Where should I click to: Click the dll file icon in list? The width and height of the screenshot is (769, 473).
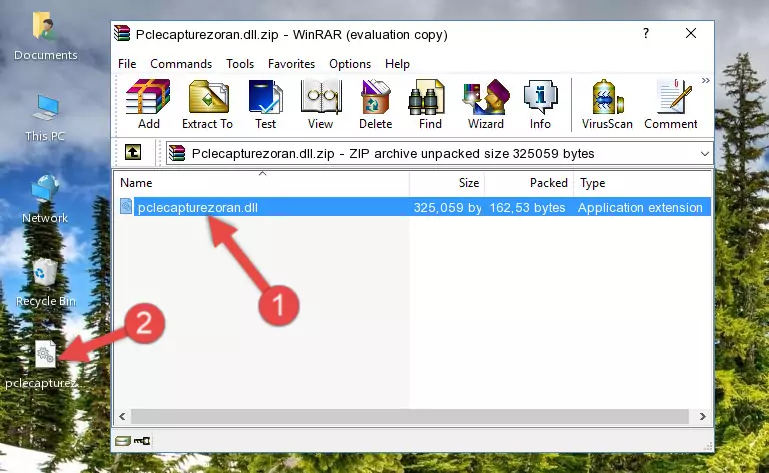pyautogui.click(x=126, y=207)
